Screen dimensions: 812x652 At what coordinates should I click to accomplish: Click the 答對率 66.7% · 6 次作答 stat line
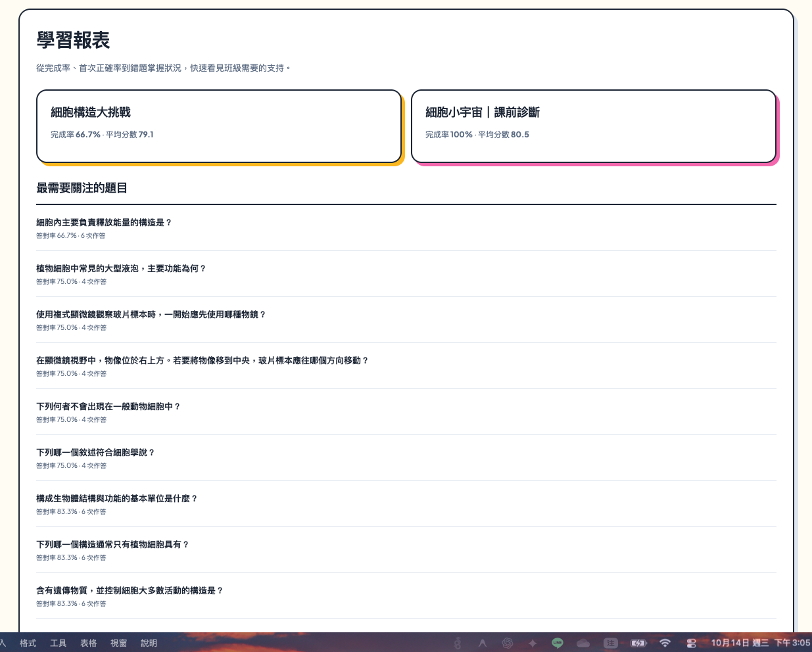click(x=70, y=235)
